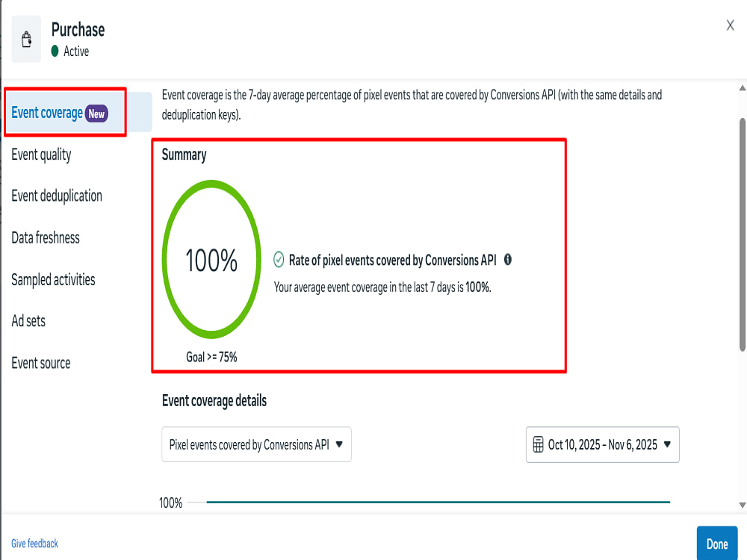Click the 'Goal >= 75%' text

click(x=211, y=357)
